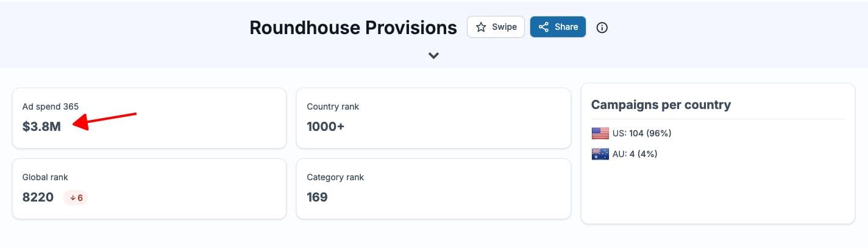The height and width of the screenshot is (249, 868).
Task: Open the info circle icon beside Share
Action: (x=602, y=27)
